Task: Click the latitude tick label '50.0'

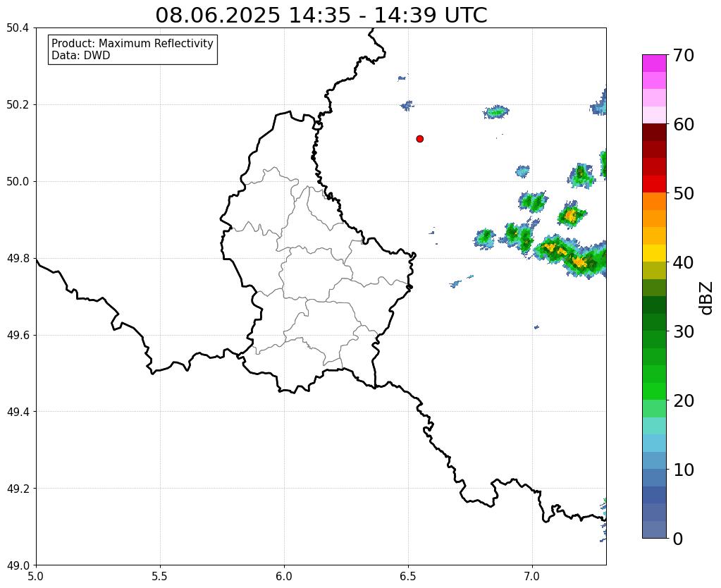Action: point(18,181)
